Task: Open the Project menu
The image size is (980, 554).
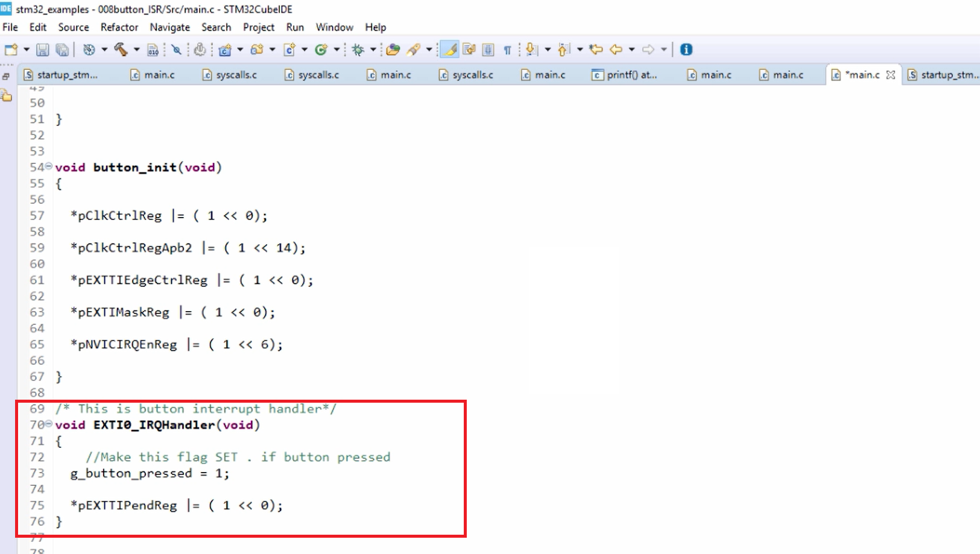Action: point(258,27)
